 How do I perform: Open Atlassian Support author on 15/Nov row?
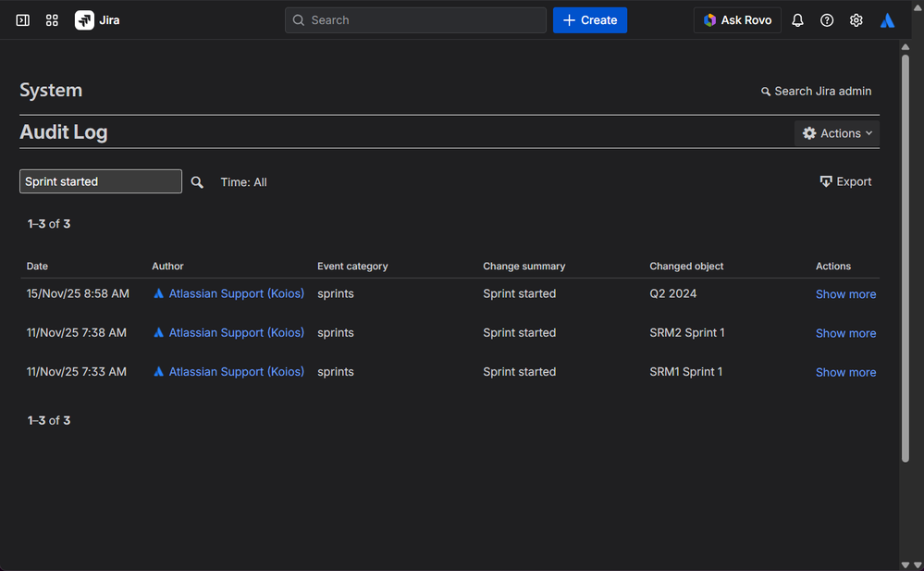236,293
